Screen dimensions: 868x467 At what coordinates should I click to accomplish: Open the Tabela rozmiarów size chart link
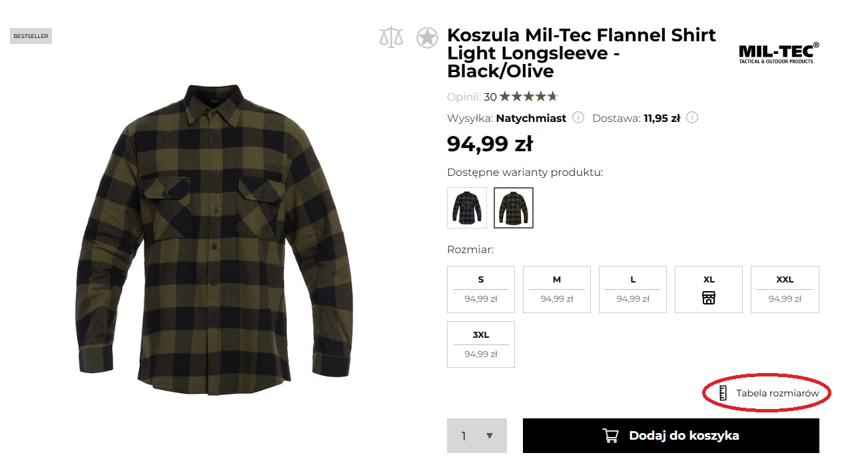(x=777, y=393)
